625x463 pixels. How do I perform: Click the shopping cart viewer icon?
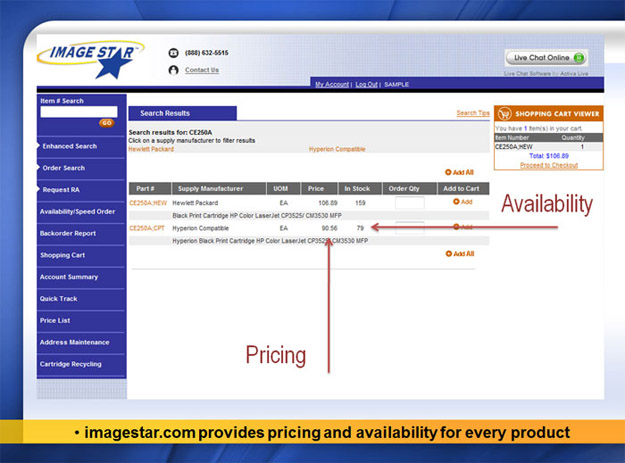(503, 114)
